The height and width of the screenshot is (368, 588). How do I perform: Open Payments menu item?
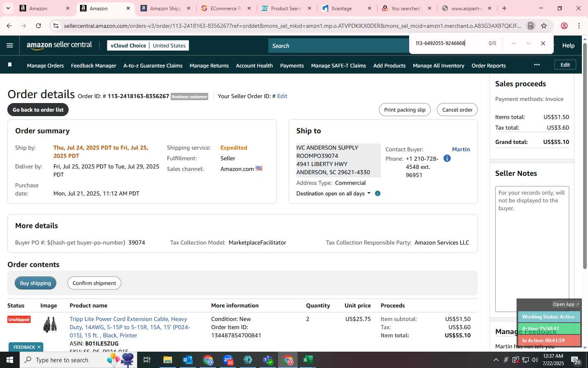pyautogui.click(x=292, y=65)
